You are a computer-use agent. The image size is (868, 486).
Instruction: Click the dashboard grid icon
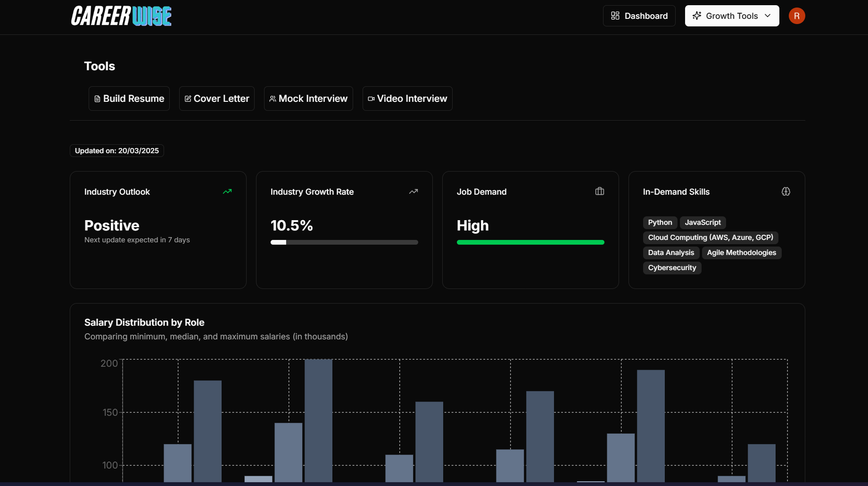click(x=615, y=16)
